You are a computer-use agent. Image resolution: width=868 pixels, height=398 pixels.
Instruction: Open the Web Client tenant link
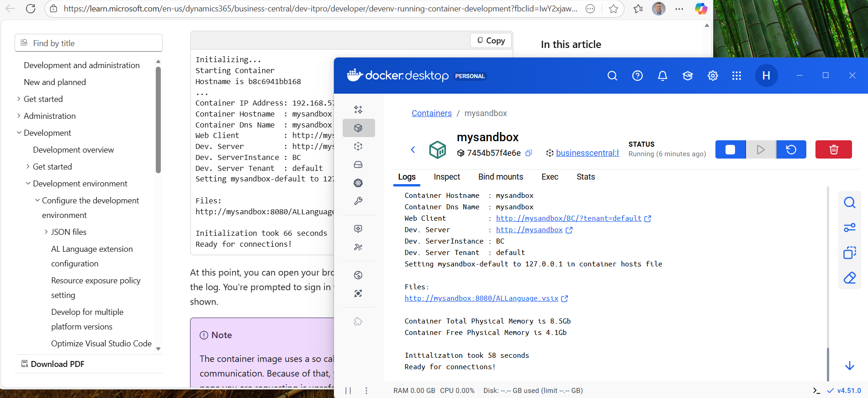point(568,218)
